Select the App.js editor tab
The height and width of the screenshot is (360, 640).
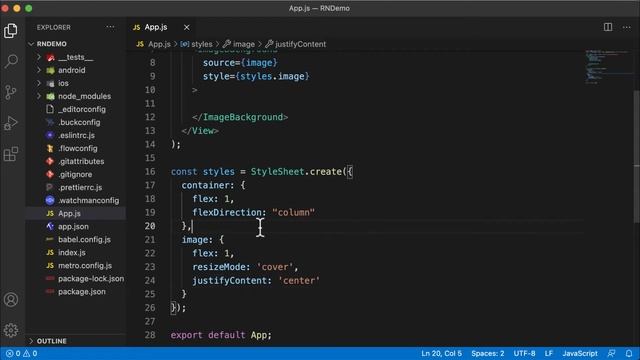(156, 27)
